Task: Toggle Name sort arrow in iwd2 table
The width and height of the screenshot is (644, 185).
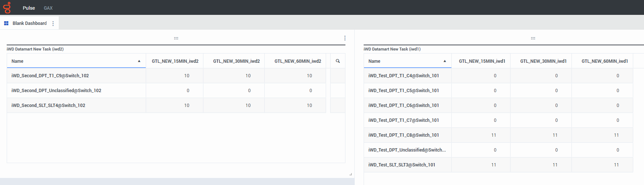Action: pos(139,61)
